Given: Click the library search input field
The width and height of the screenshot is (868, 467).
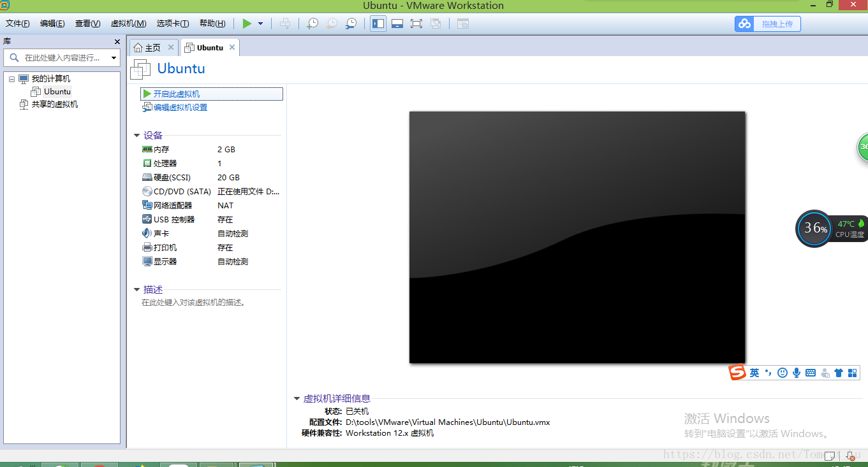Looking at the screenshot, I should pos(61,57).
